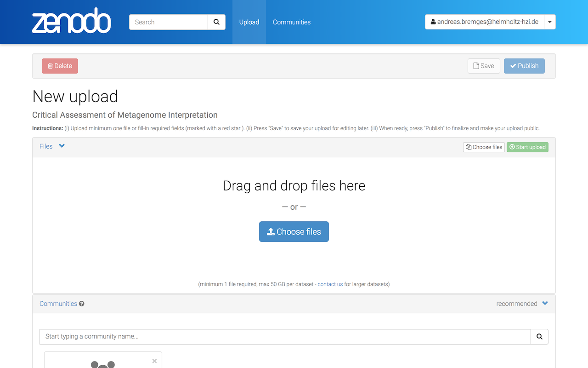Viewport: 588px width, 368px height.
Task: Delete this upload with the red button
Action: click(x=60, y=66)
